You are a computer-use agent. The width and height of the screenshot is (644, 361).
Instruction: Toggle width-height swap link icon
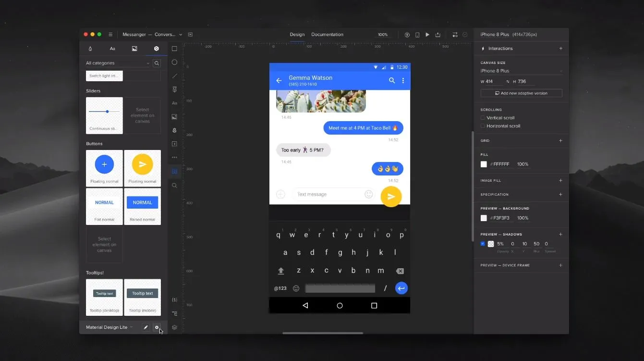(508, 82)
